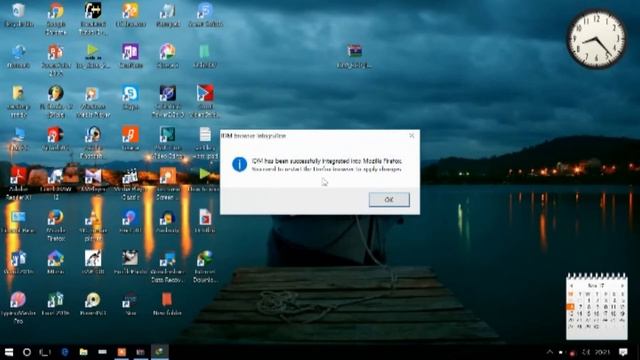This screenshot has height=360, width=640.
Task: Open the Adobe Reader XI desktop shortcut
Action: [18, 184]
